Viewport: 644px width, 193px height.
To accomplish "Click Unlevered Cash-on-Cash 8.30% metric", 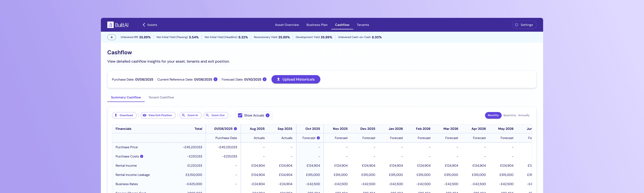I will click(360, 37).
